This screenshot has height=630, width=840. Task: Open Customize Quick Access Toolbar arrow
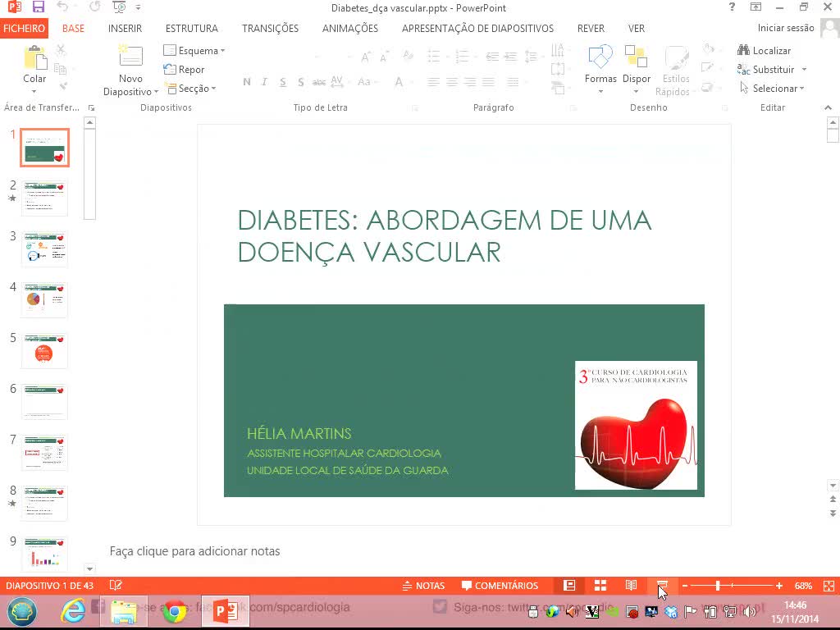click(x=138, y=7)
